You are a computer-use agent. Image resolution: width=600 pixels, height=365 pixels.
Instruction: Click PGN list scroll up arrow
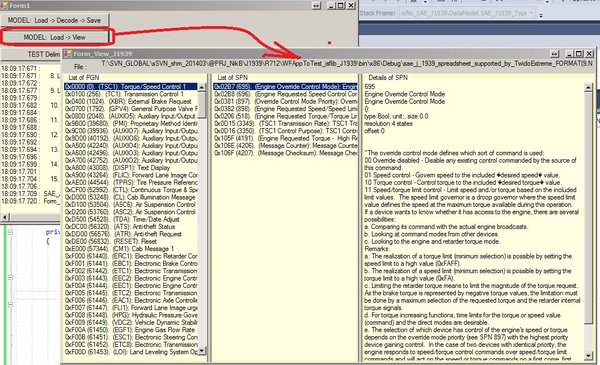[x=202, y=87]
